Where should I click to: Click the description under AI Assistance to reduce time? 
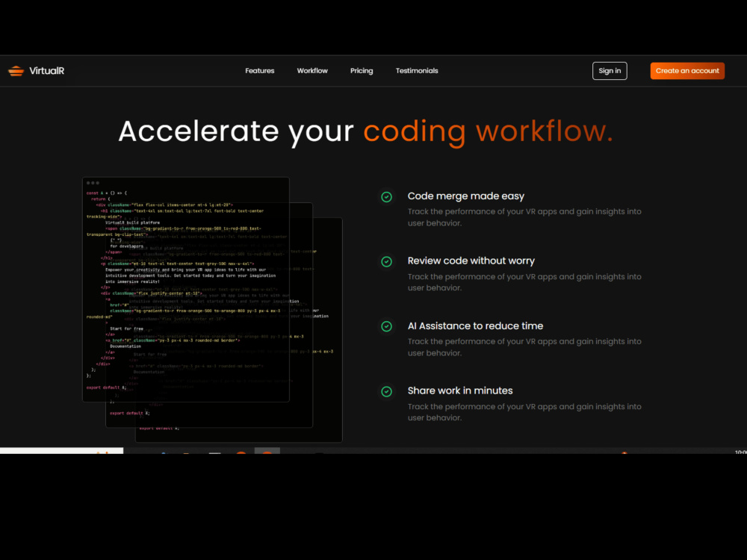524,347
